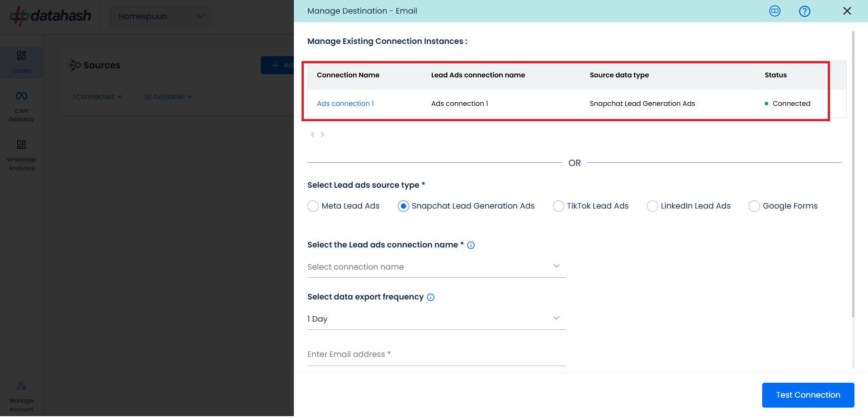Click the panel's vertical scrollbar

pos(853,174)
